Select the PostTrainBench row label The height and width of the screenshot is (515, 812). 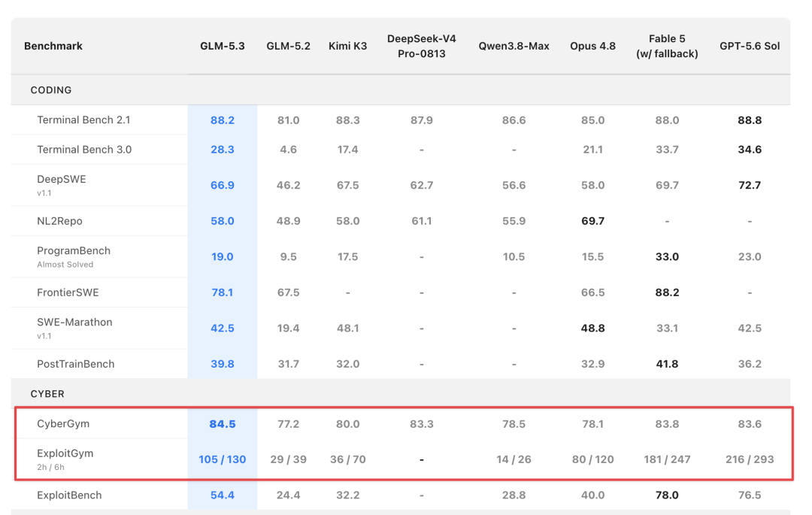point(75,364)
